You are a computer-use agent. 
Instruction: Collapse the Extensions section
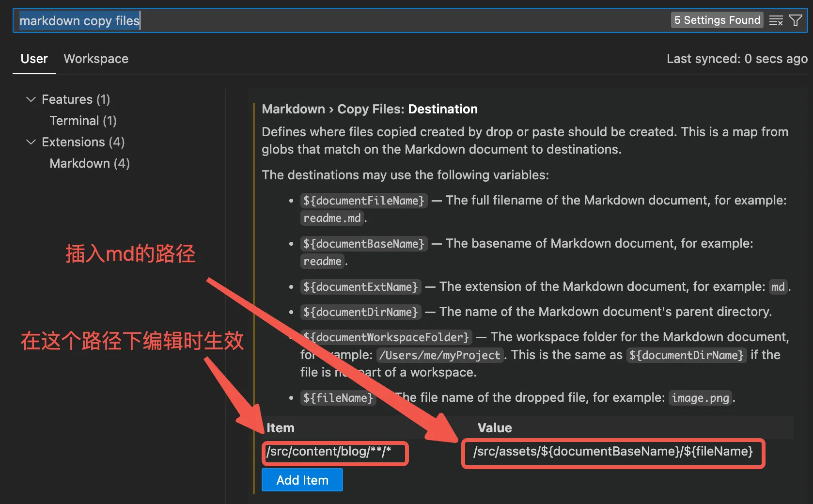pyautogui.click(x=31, y=142)
